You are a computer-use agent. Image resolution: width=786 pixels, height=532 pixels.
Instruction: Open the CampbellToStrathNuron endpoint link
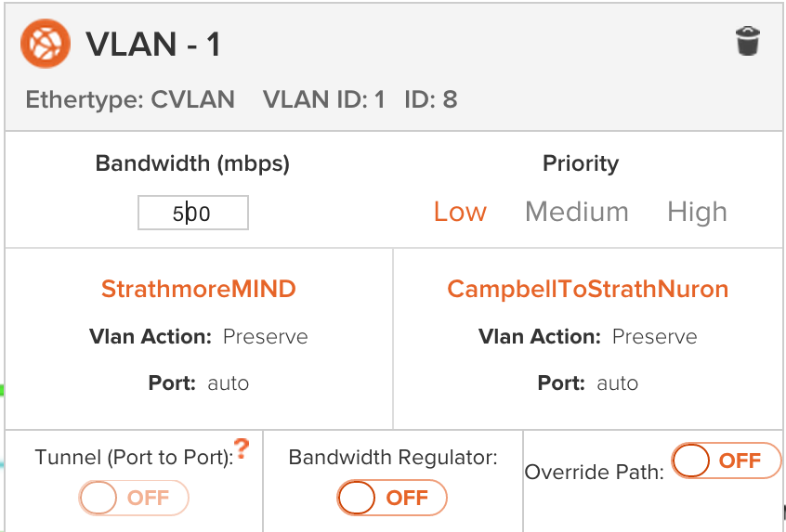coord(587,289)
